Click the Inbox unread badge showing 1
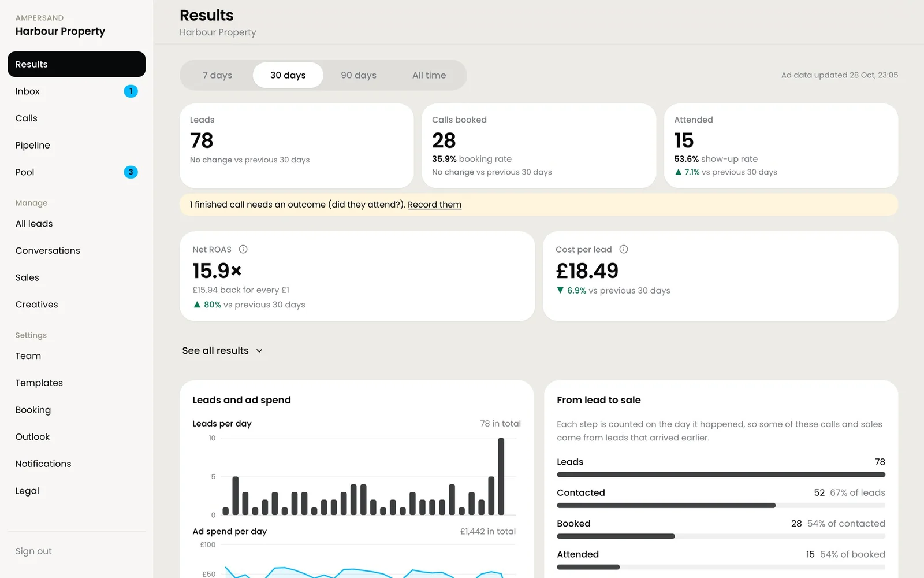 tap(131, 91)
